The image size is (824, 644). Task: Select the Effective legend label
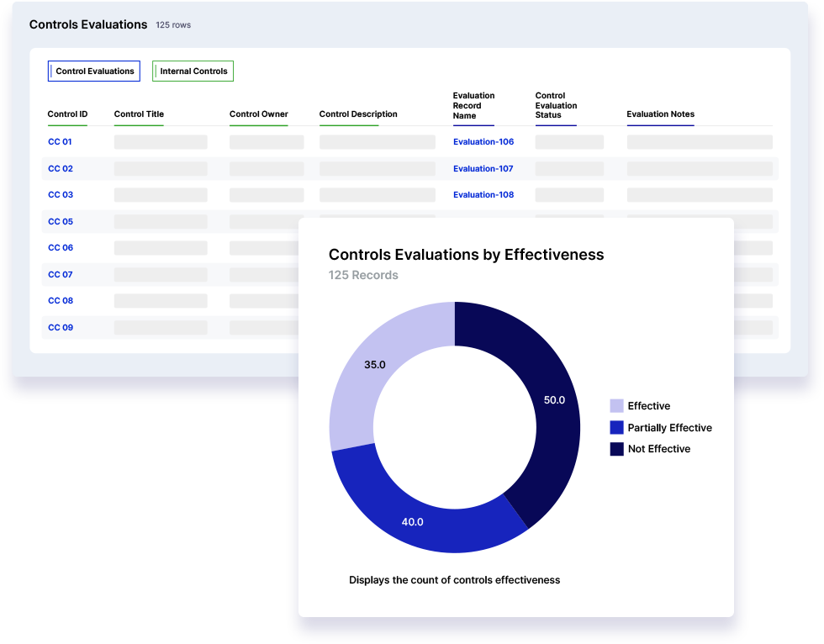coord(649,406)
